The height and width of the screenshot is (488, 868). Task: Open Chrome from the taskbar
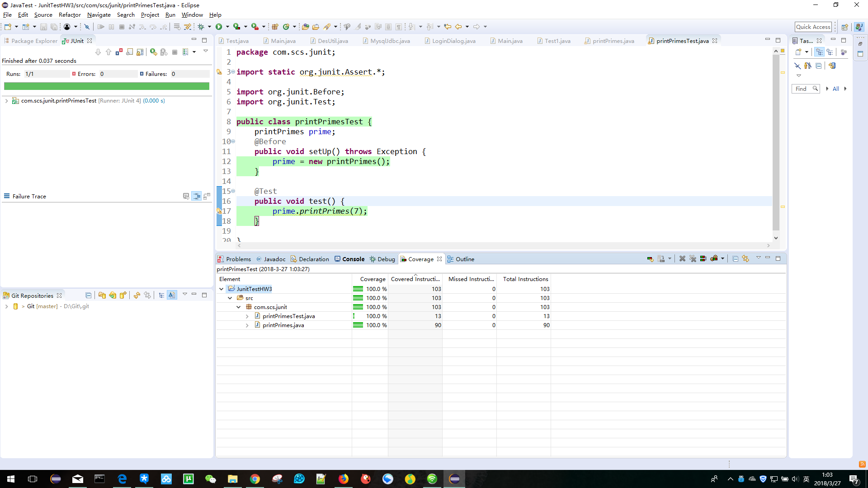255,479
